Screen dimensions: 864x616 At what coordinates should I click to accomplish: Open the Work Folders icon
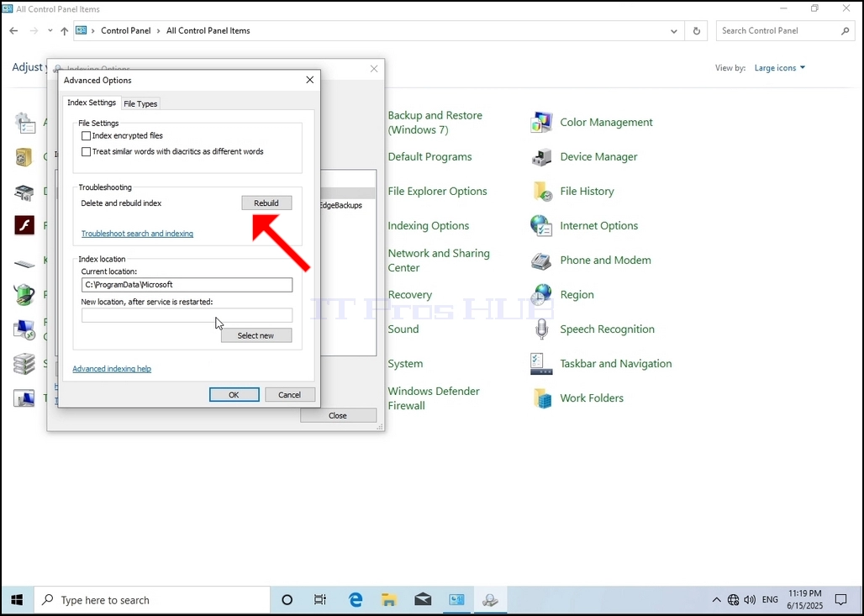(541, 398)
